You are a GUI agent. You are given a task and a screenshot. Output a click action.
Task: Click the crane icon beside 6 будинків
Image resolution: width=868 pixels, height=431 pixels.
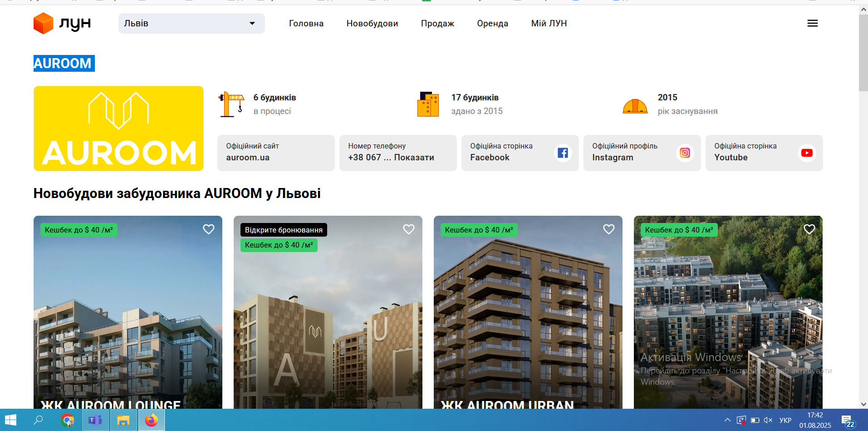231,104
